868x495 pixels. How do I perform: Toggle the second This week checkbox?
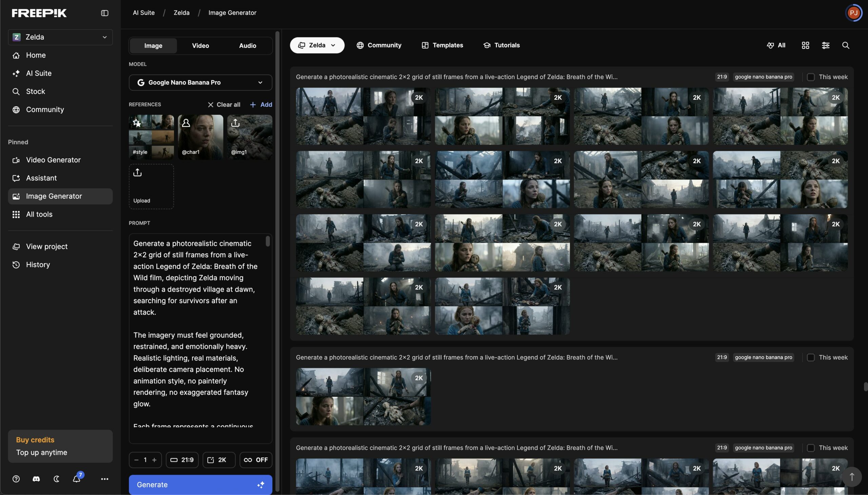click(811, 357)
